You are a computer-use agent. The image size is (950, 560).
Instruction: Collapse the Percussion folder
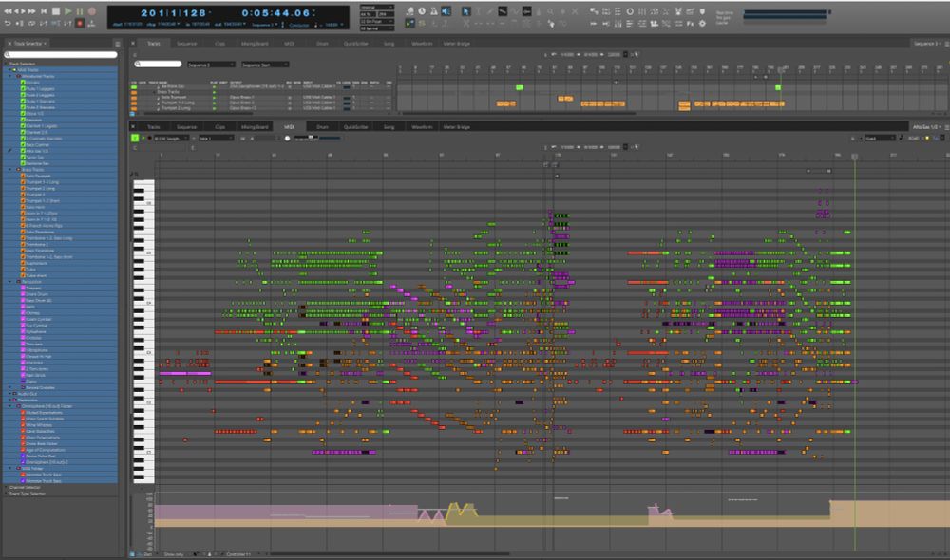click(x=10, y=282)
